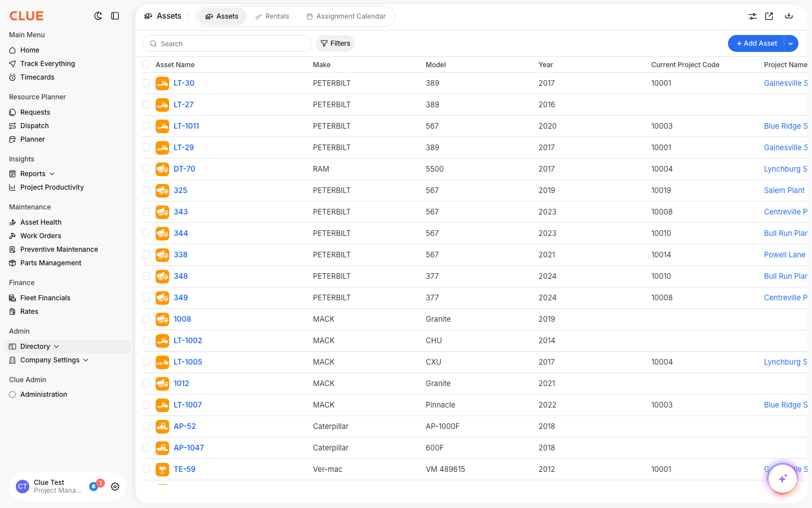Toggle dark mode moon icon
812x508 pixels.
click(x=98, y=16)
